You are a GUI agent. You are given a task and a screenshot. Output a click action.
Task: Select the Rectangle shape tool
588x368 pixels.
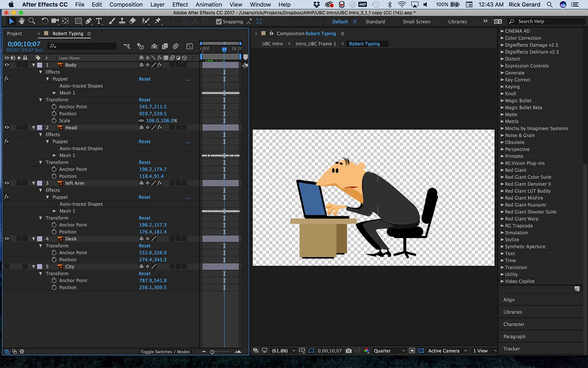click(x=78, y=21)
